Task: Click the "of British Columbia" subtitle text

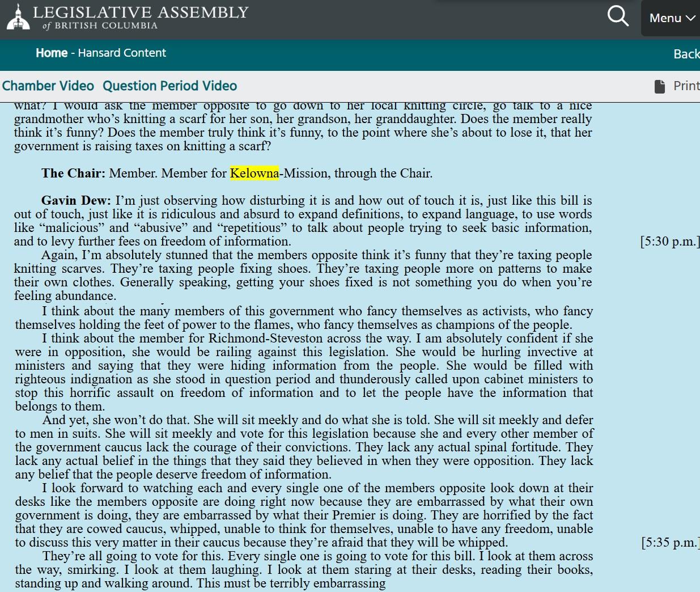Action: click(x=100, y=26)
